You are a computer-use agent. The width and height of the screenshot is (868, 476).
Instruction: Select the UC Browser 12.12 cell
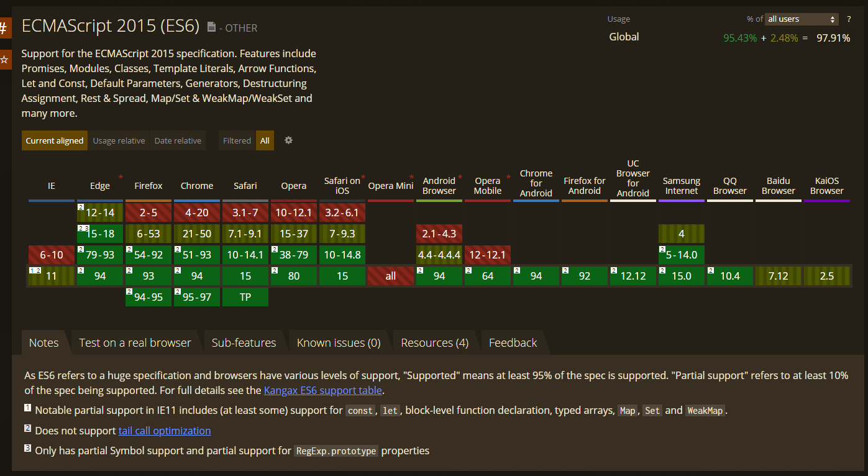(x=633, y=276)
